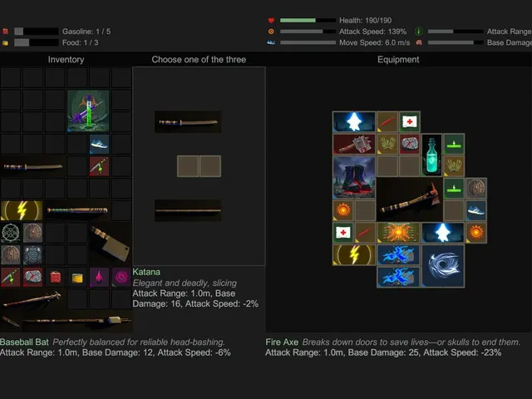Click the Attack Speed progress bar

point(308,32)
